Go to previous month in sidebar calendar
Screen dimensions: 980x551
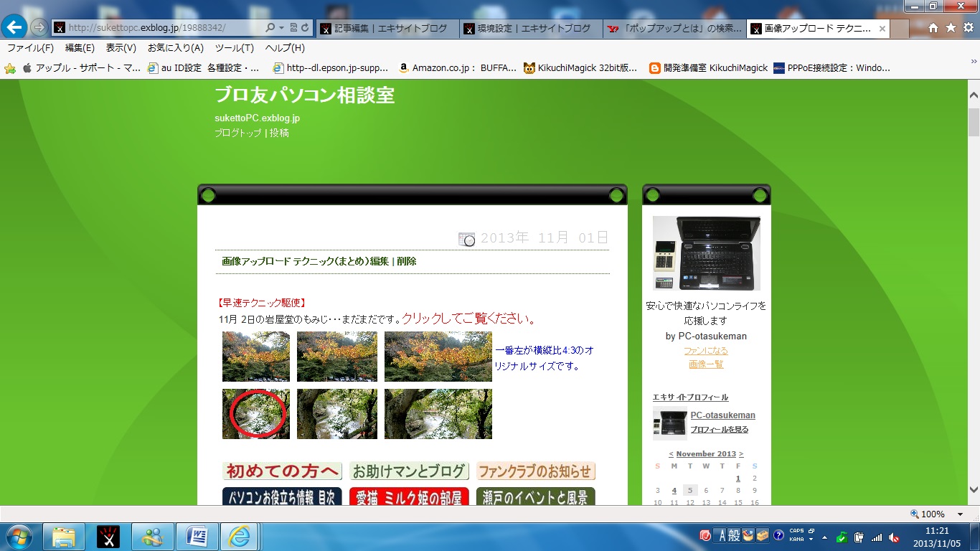671,454
